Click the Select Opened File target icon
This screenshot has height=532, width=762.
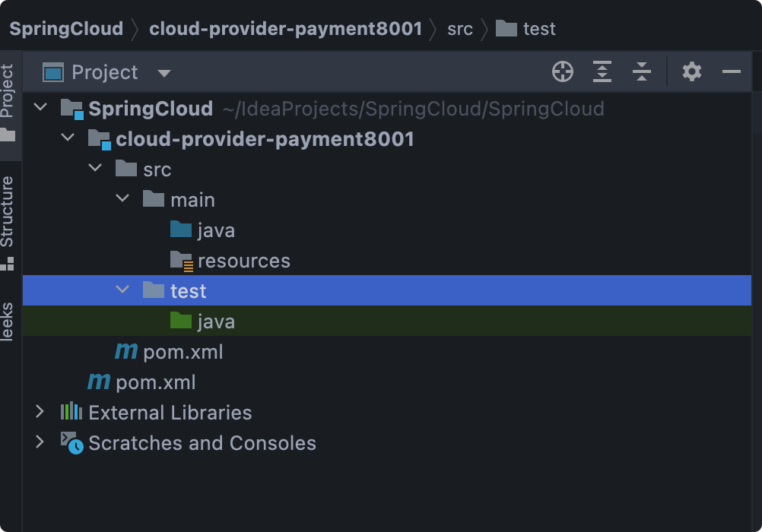point(562,72)
